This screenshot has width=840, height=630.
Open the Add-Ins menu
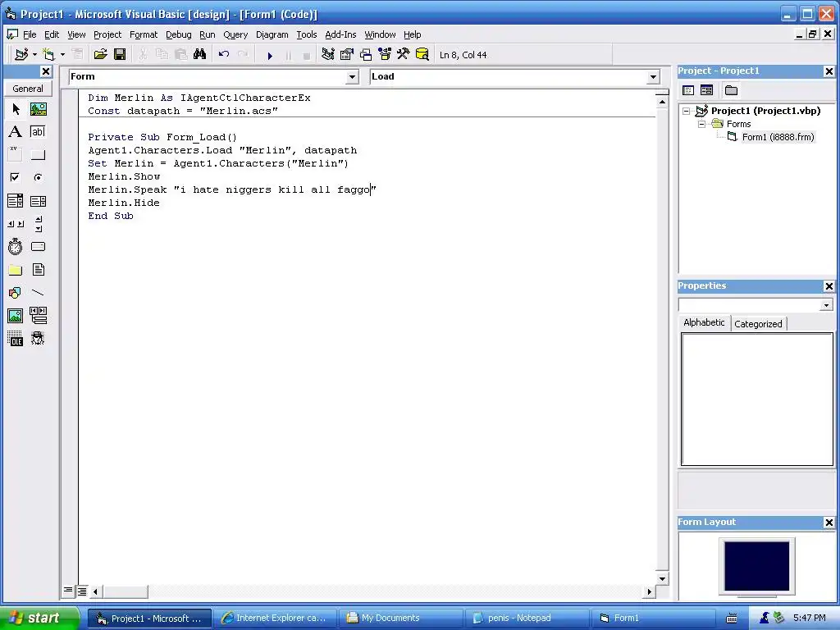pyautogui.click(x=340, y=34)
